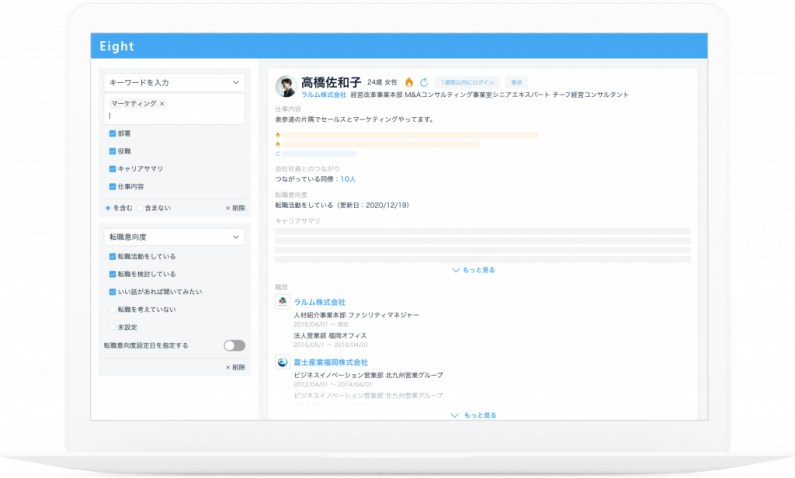Screen dimensions: 795x478
Task: Remove the マーケティング keyword tag with its x
Action: point(162,103)
